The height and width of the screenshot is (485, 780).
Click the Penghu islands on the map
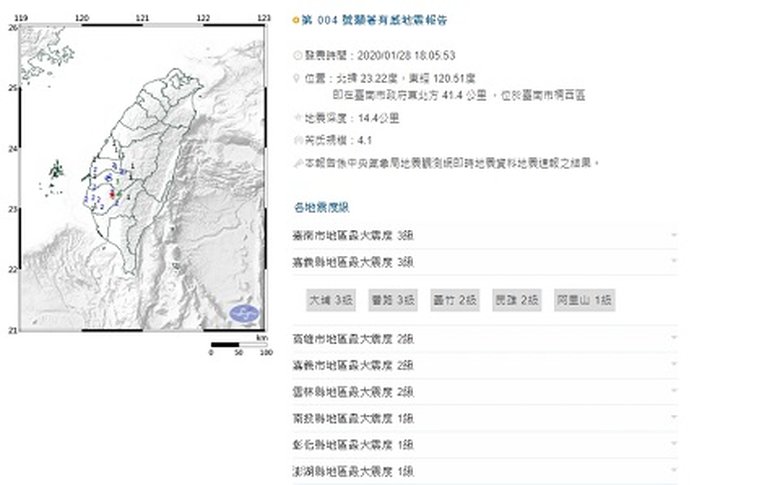click(x=54, y=173)
